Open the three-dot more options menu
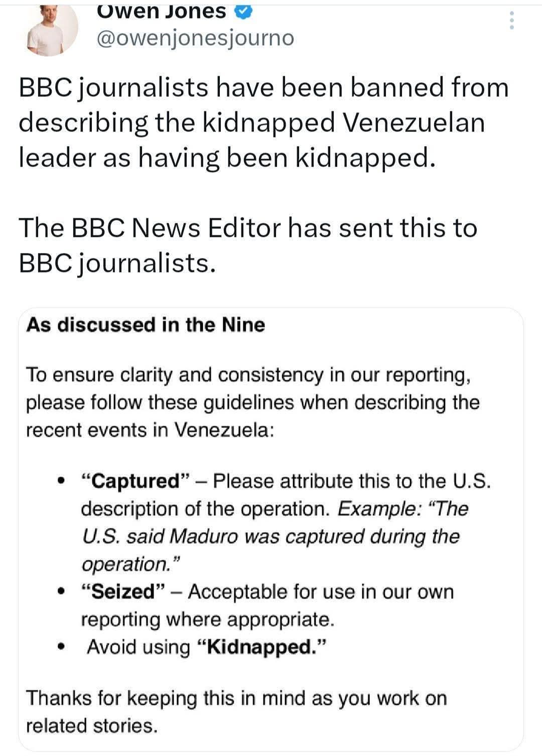 511,20
